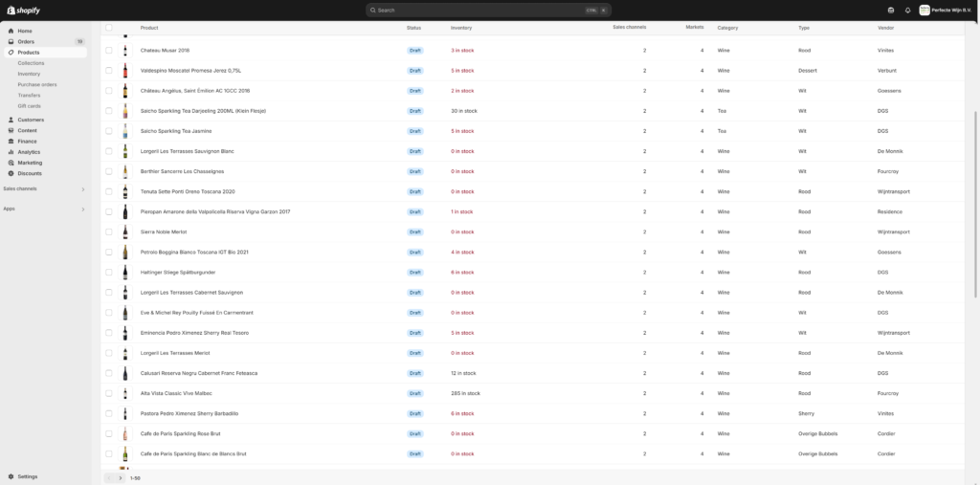Image resolution: width=980 pixels, height=485 pixels.
Task: Click the Customers person icon
Action: [11, 120]
